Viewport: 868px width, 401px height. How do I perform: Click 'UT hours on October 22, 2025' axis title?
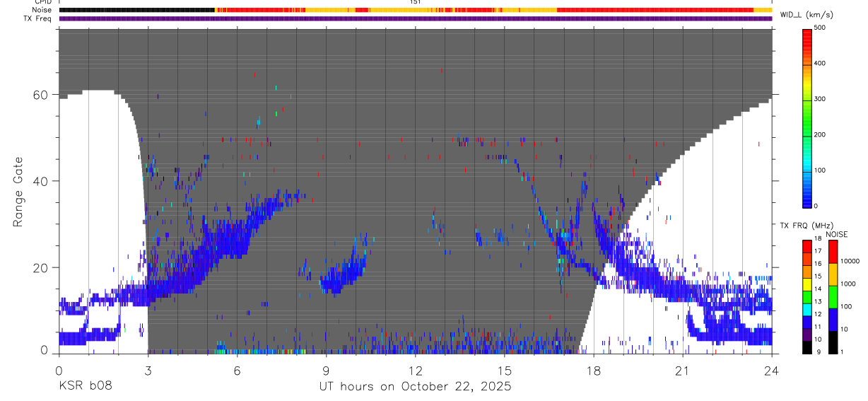(x=415, y=387)
